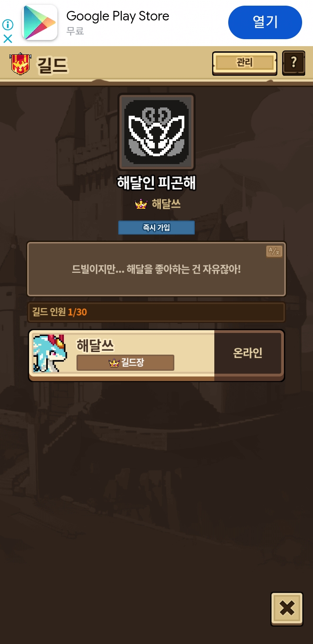The image size is (313, 644).
Task: Select the guild name 해달인 피곤해
Action: 156,183
